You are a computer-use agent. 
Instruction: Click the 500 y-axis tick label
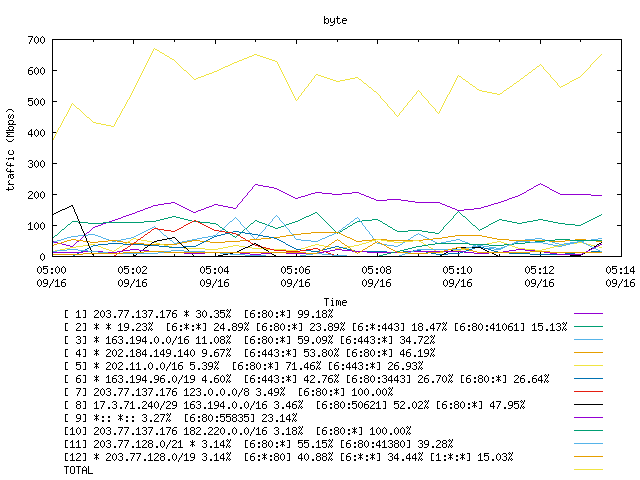coord(36,102)
